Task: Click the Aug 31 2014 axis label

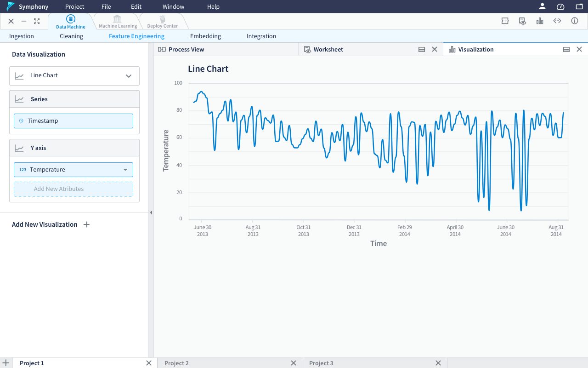Action: pyautogui.click(x=556, y=230)
